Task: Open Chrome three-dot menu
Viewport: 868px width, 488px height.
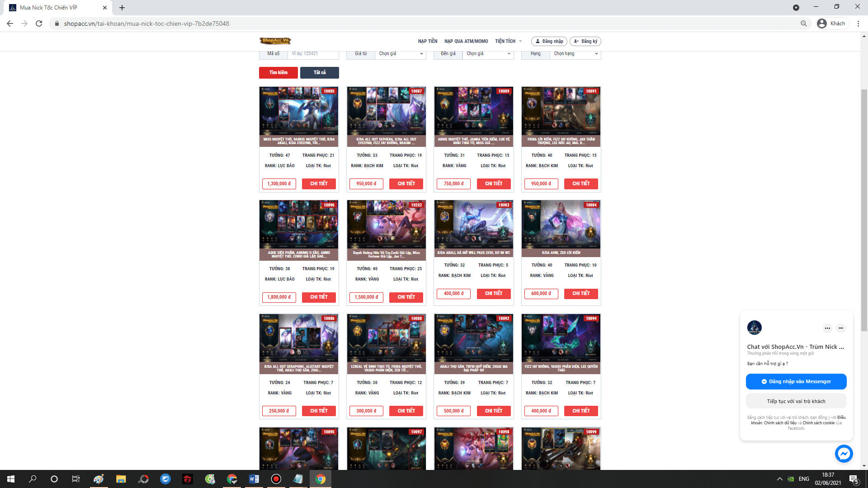Action: pyautogui.click(x=858, y=23)
